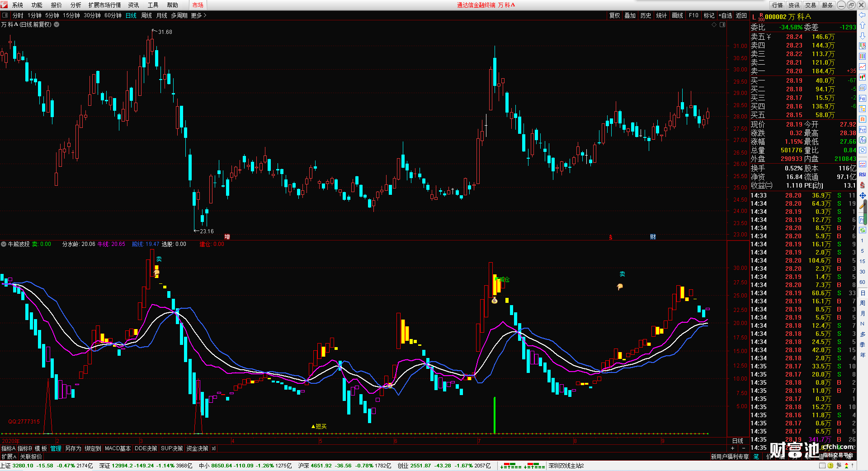This screenshot has width=868, height=471.
Task: Open the candlestick chart icon in sidebar
Action: pos(863,77)
